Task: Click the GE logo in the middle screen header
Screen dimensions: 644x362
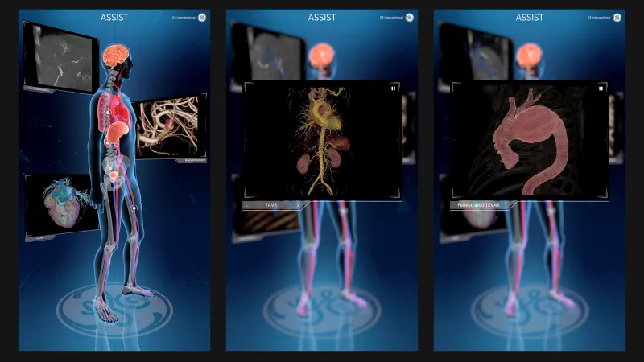Action: pyautogui.click(x=409, y=17)
